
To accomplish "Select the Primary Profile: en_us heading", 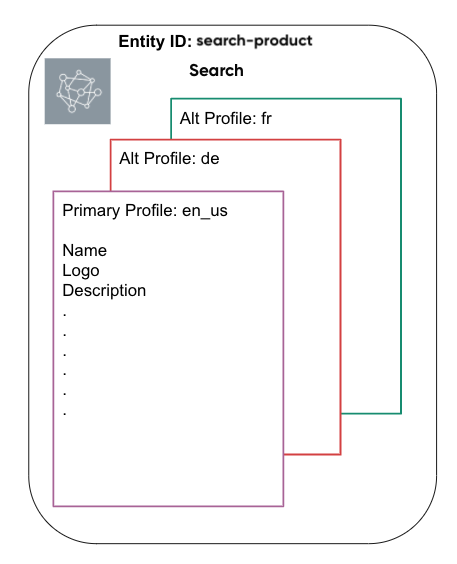I will pos(145,211).
